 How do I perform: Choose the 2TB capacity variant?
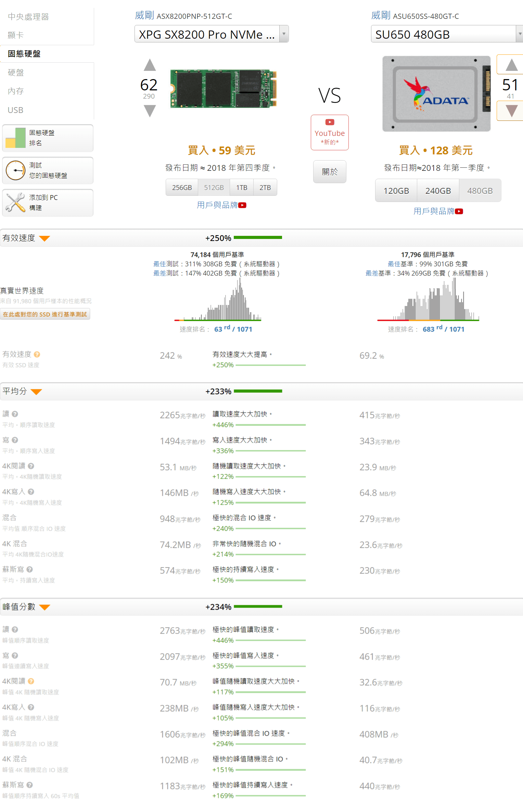click(265, 188)
